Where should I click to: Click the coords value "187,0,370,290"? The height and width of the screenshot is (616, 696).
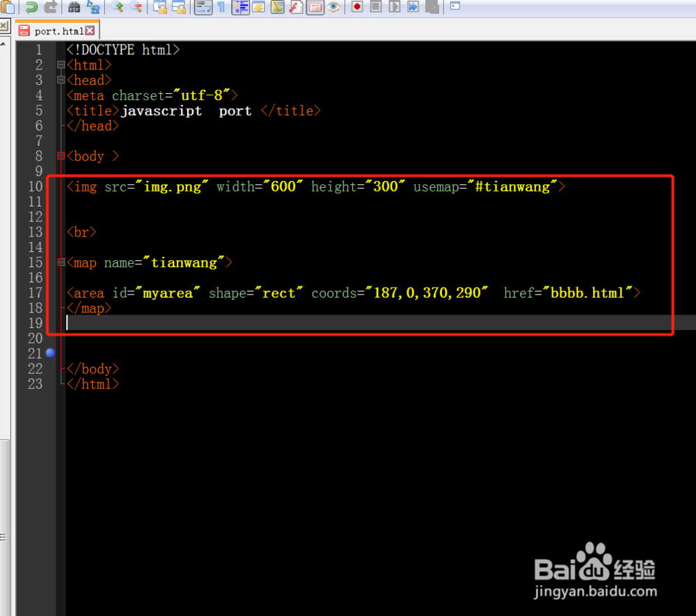[427, 293]
